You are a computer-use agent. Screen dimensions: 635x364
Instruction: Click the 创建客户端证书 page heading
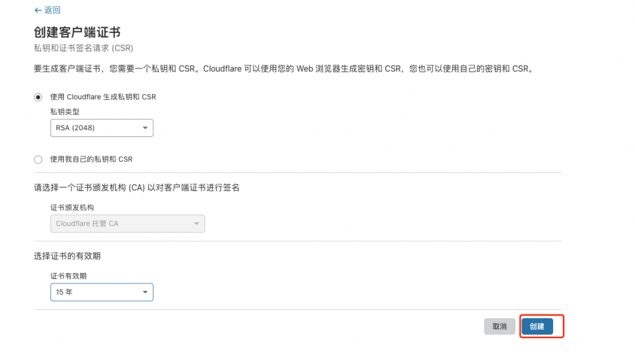76,32
